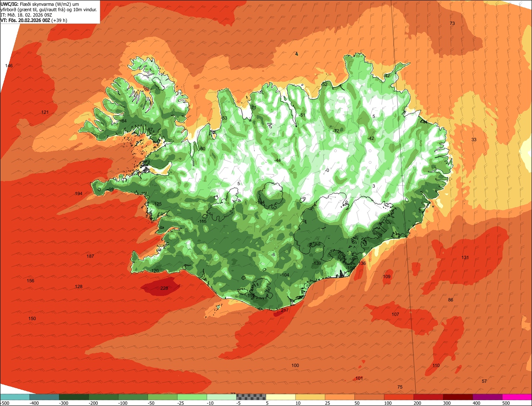
Task: Click the map value -6 in the south
Action: coord(273,254)
